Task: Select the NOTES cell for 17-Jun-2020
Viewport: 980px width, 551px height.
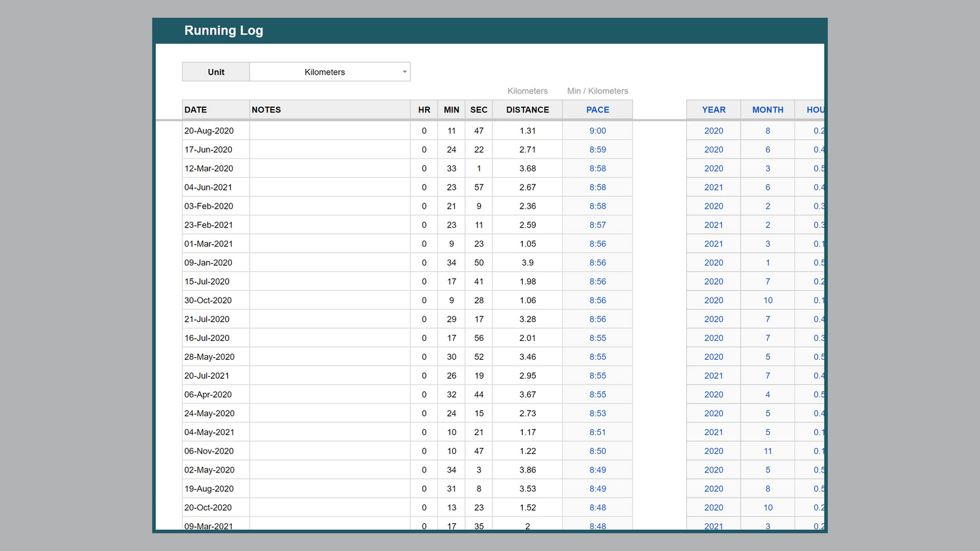Action: pyautogui.click(x=329, y=149)
